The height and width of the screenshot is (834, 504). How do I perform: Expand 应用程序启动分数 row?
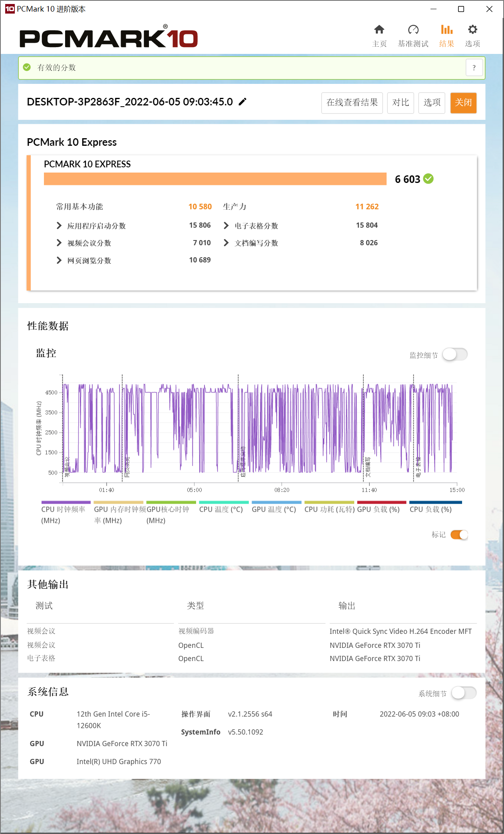(59, 226)
